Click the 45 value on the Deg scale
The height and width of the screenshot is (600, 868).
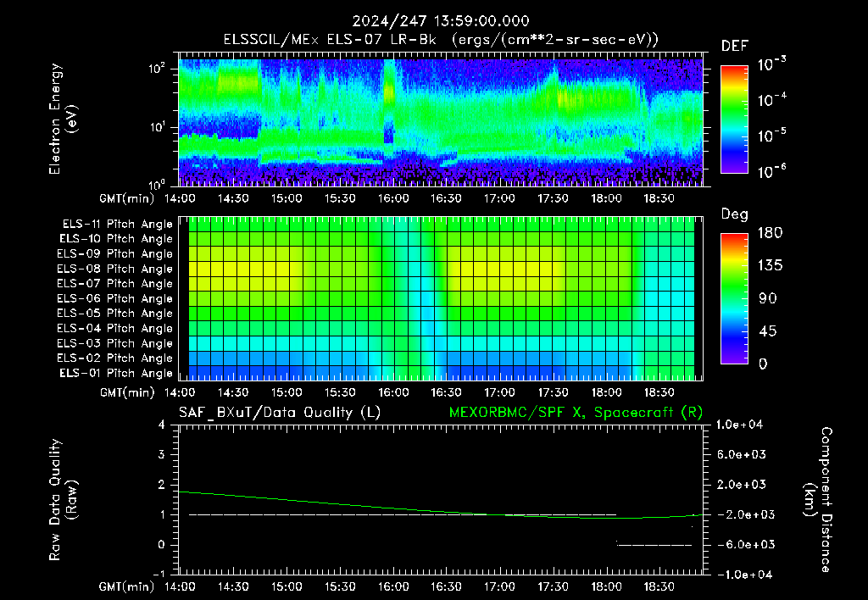pos(768,331)
